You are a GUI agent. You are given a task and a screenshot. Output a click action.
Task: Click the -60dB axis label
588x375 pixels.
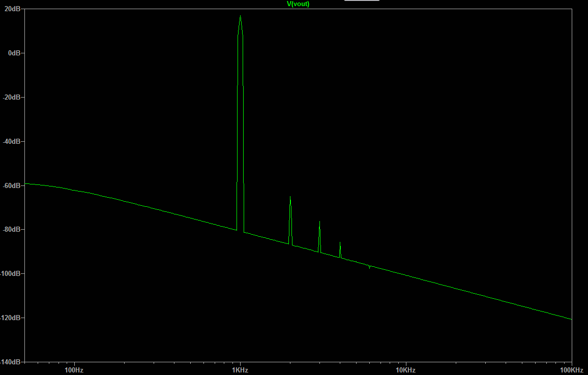[x=12, y=186]
